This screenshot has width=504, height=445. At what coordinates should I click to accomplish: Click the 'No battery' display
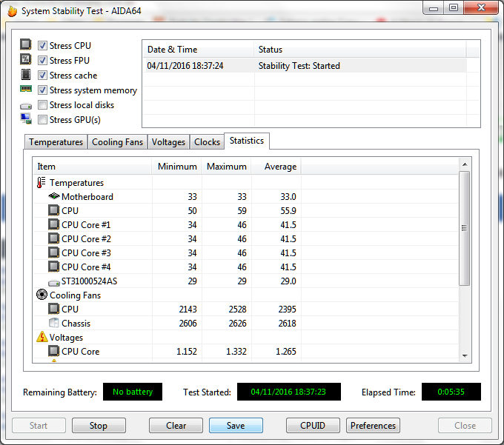point(133,392)
